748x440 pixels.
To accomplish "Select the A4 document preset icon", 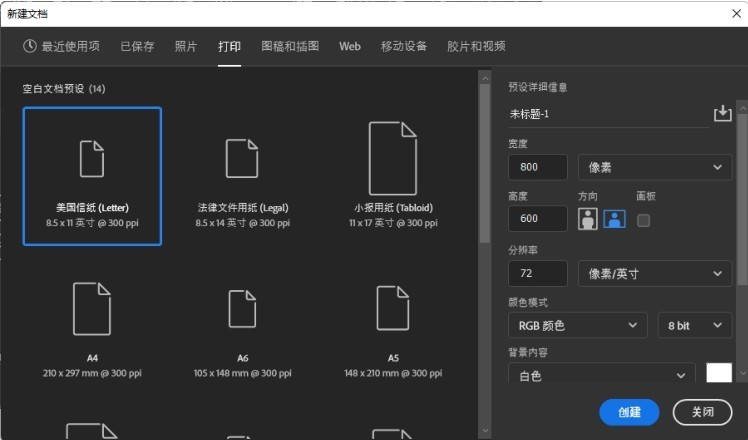I will tap(92, 309).
